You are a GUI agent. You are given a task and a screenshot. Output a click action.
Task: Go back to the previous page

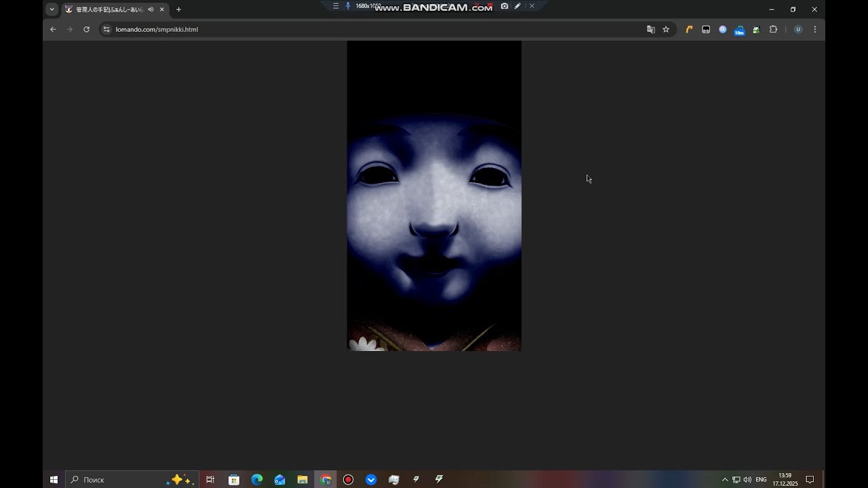pyautogui.click(x=53, y=29)
